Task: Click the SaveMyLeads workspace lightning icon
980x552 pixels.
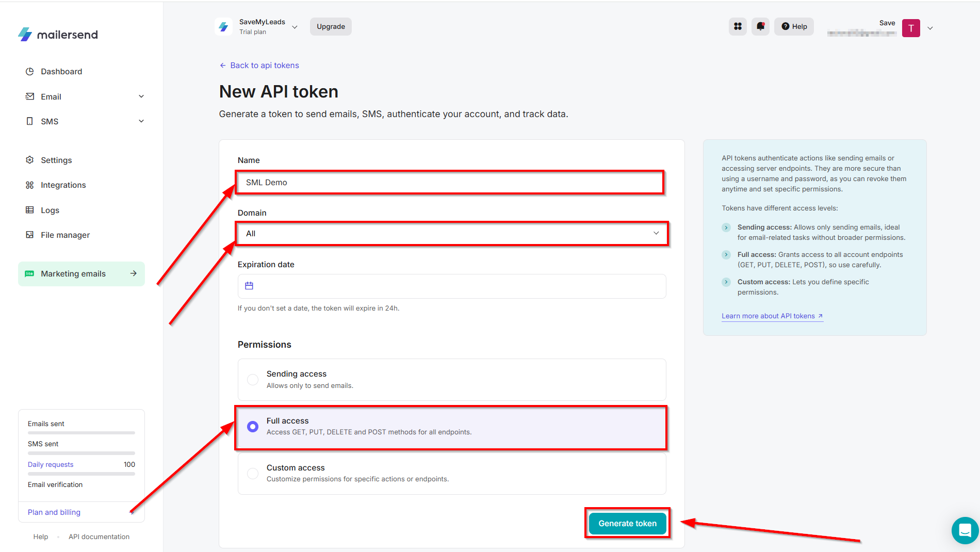Action: coord(224,27)
